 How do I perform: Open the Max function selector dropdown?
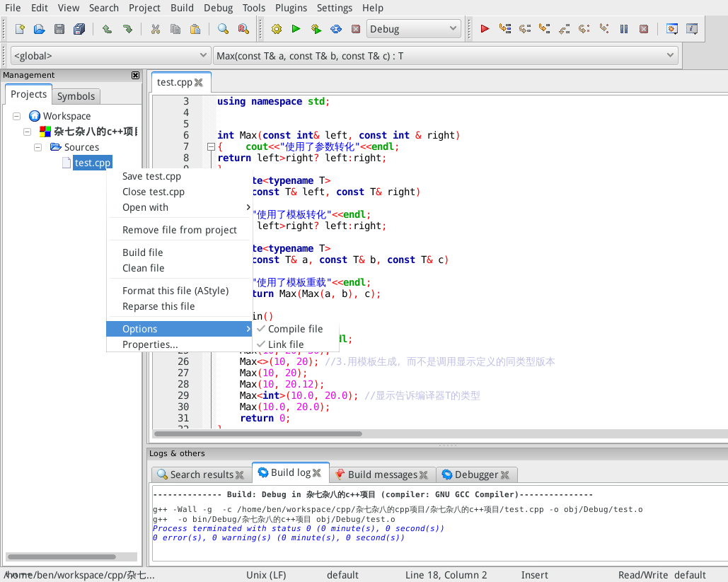pos(445,56)
